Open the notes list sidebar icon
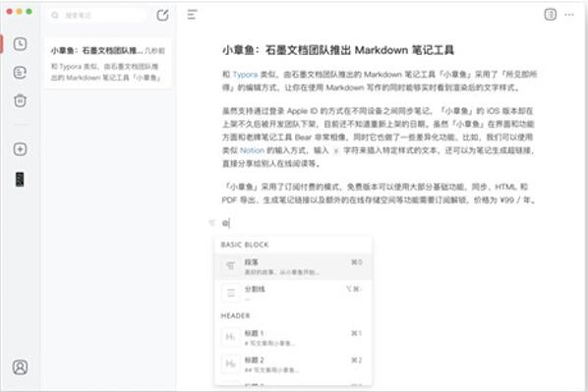The height and width of the screenshot is (392, 588). pyautogui.click(x=20, y=73)
